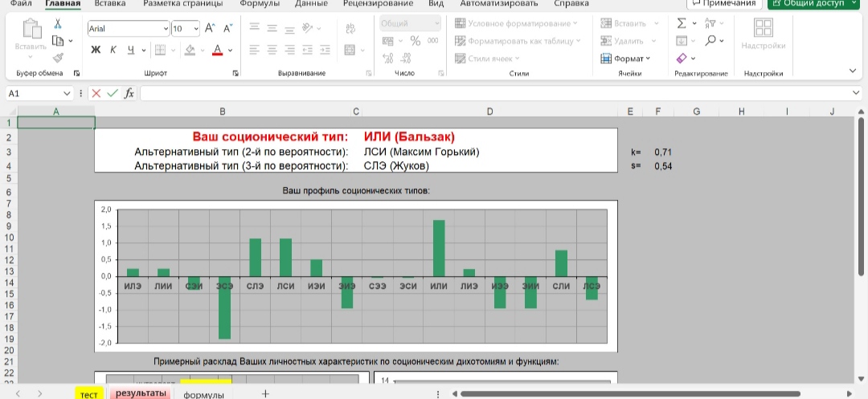Switch to the тест sheet tab
Image resolution: width=868 pixels, height=399 pixels.
[88, 393]
